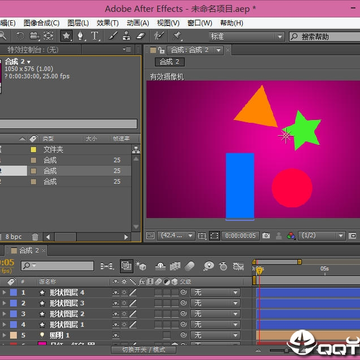Toggle shy switch for 形状图层 1
The image size is (360, 360).
point(116,324)
